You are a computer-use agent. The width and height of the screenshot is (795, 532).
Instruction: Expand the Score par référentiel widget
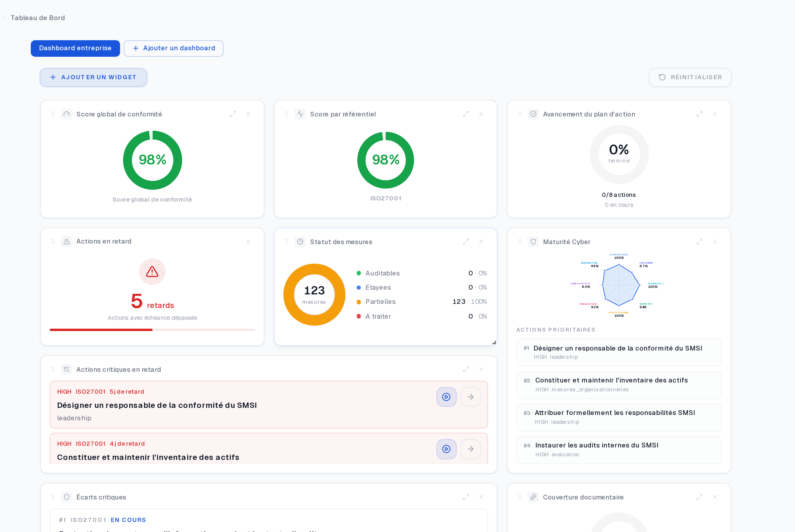[x=466, y=114]
